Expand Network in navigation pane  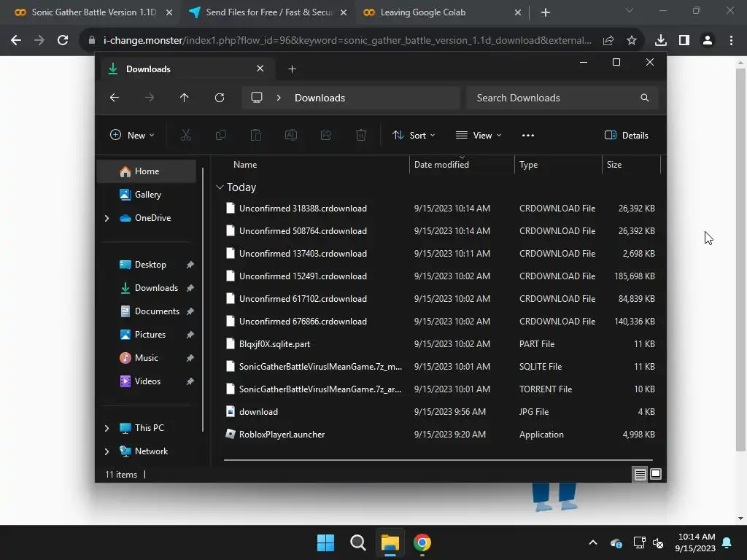107,451
